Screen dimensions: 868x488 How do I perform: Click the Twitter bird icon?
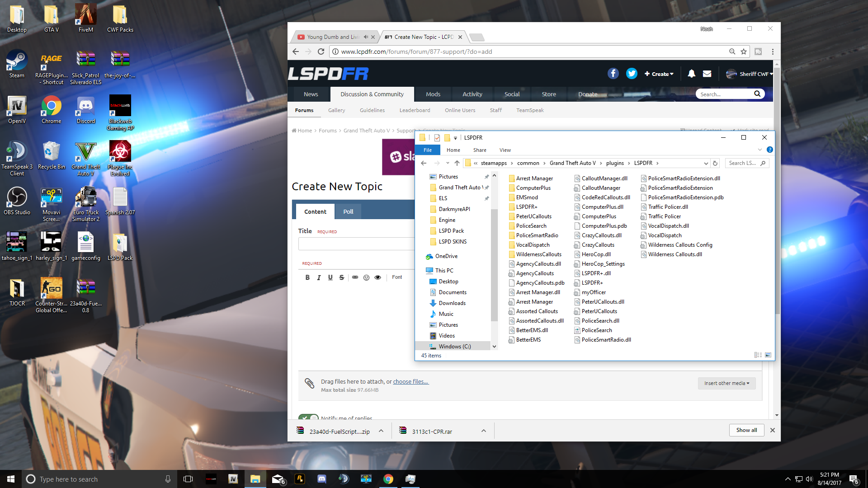[632, 74]
